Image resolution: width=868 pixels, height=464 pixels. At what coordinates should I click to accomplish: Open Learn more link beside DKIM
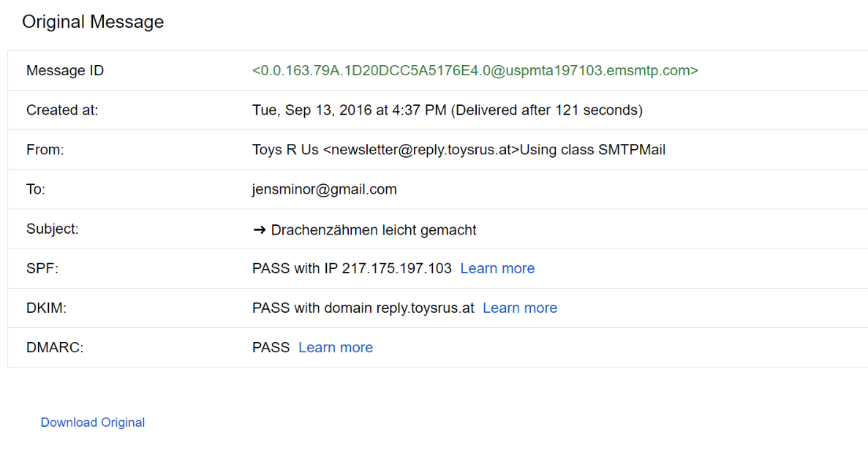pyautogui.click(x=520, y=308)
